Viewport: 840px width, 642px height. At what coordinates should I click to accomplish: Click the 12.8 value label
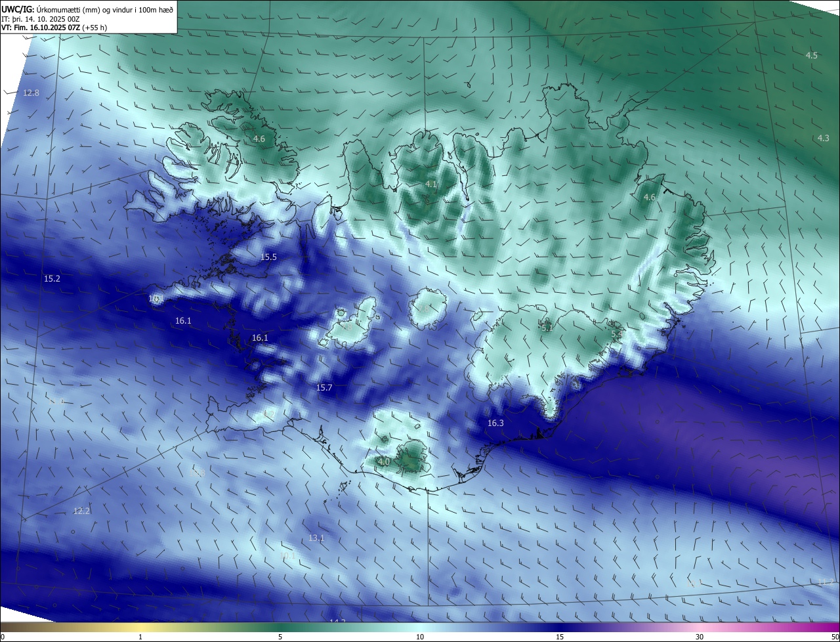pos(31,93)
